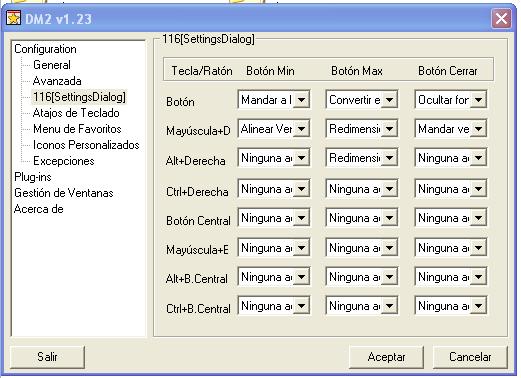Open Ctrl+B.Central row Botón Max dropdown
This screenshot has width=521, height=378.
[362, 306]
